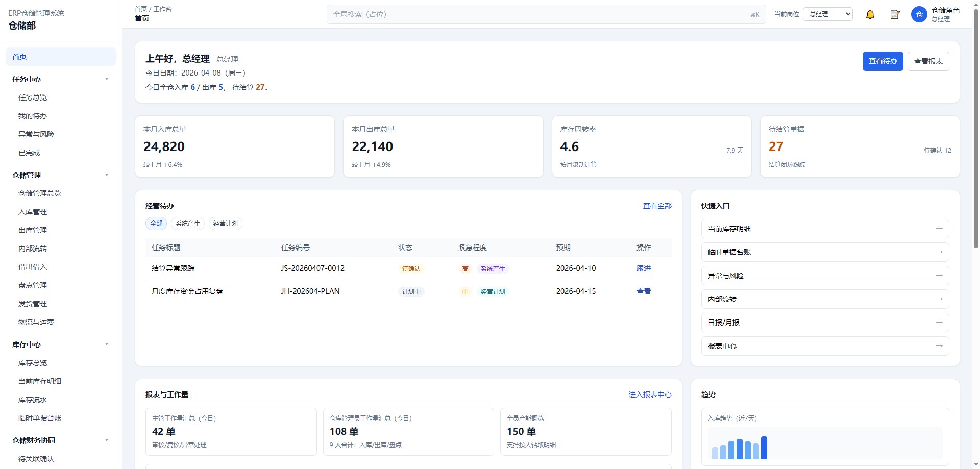Select the 全部 filter tab
The image size is (980, 469).
tap(156, 224)
